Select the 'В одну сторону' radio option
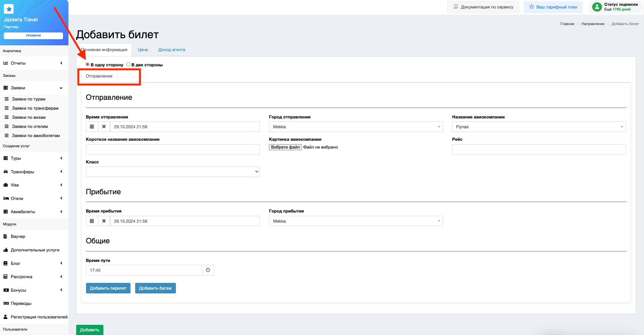The height and width of the screenshot is (335, 644). (x=88, y=64)
